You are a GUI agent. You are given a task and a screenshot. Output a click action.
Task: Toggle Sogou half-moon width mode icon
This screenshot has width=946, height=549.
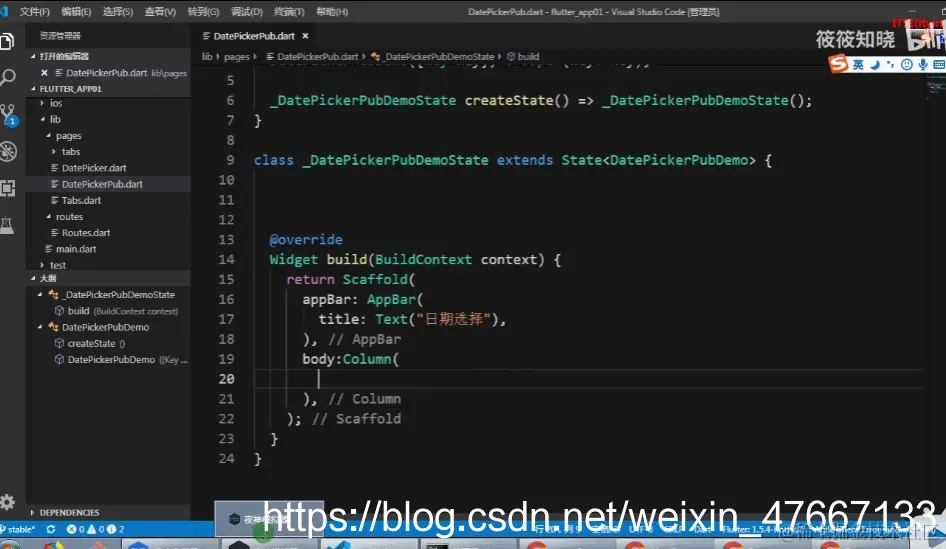875,65
